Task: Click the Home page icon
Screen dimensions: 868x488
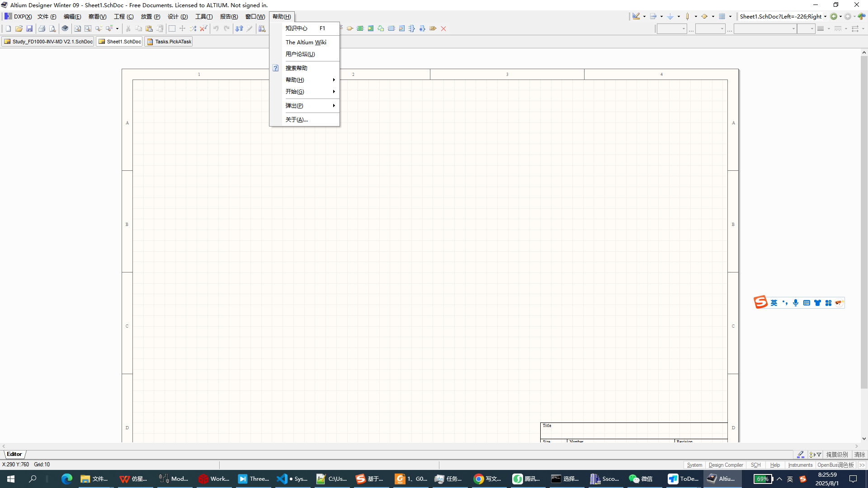Action: [861, 16]
